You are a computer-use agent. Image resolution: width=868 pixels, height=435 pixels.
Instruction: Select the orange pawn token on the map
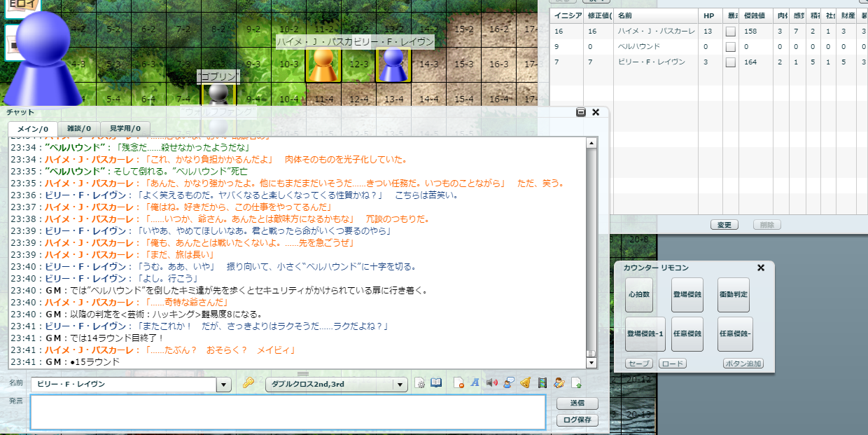323,67
